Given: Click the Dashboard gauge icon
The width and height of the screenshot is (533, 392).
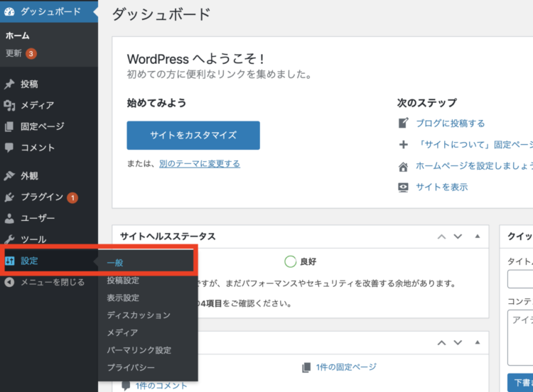Looking at the screenshot, I should click(9, 12).
